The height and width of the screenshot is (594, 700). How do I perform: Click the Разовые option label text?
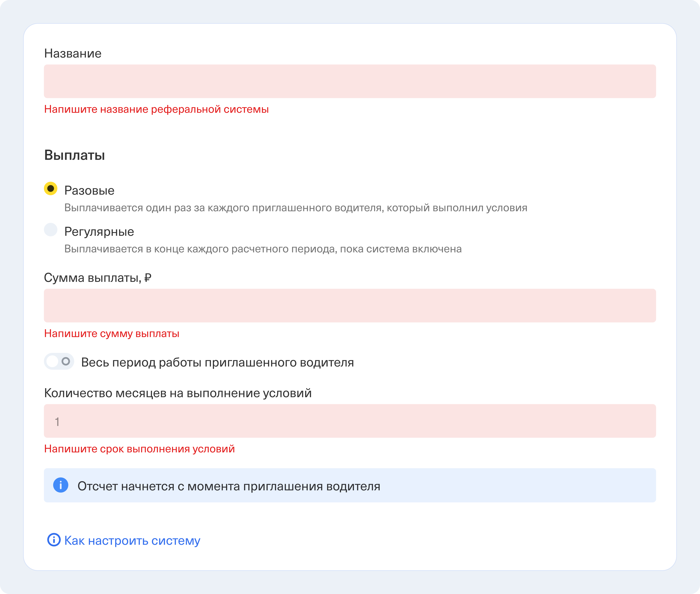89,191
